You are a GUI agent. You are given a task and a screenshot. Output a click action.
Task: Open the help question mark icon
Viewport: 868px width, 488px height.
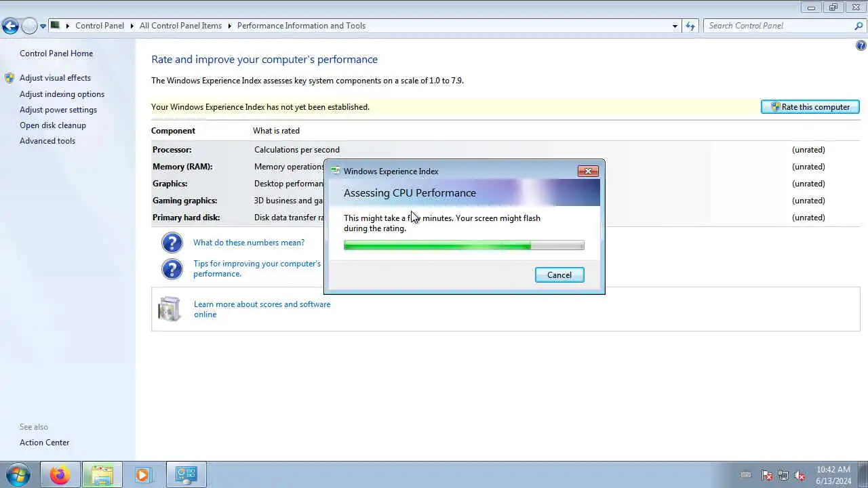[861, 45]
